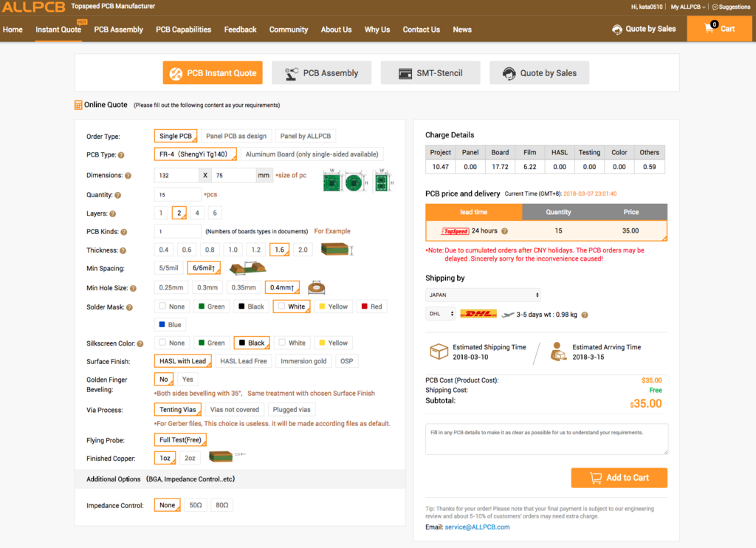Click the Quote by Sales headset icon in navbar
This screenshot has width=756, height=548.
click(617, 30)
